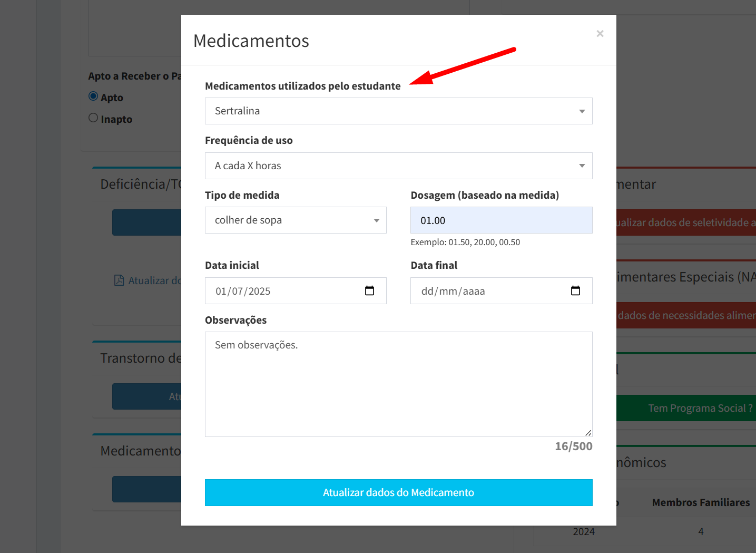Click Atualizar dados do Medicamento button
This screenshot has width=756, height=553.
[398, 492]
